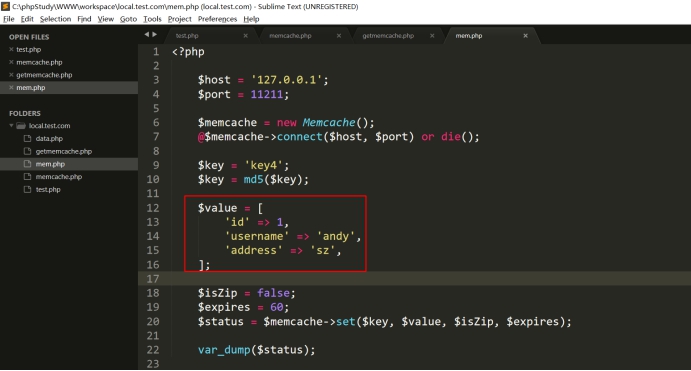691x371 pixels.
Task: Close mem.php in Open Files list
Action: [x=11, y=88]
